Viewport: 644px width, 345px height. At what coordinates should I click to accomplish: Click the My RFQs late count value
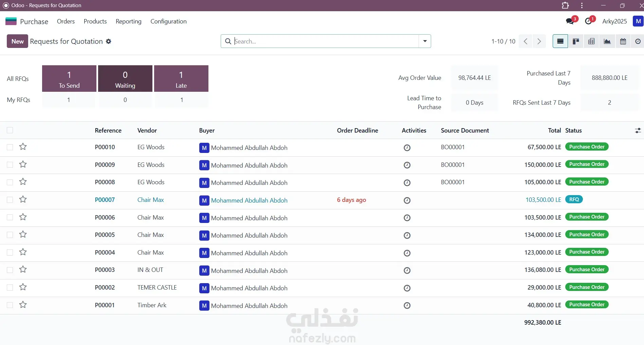(182, 100)
